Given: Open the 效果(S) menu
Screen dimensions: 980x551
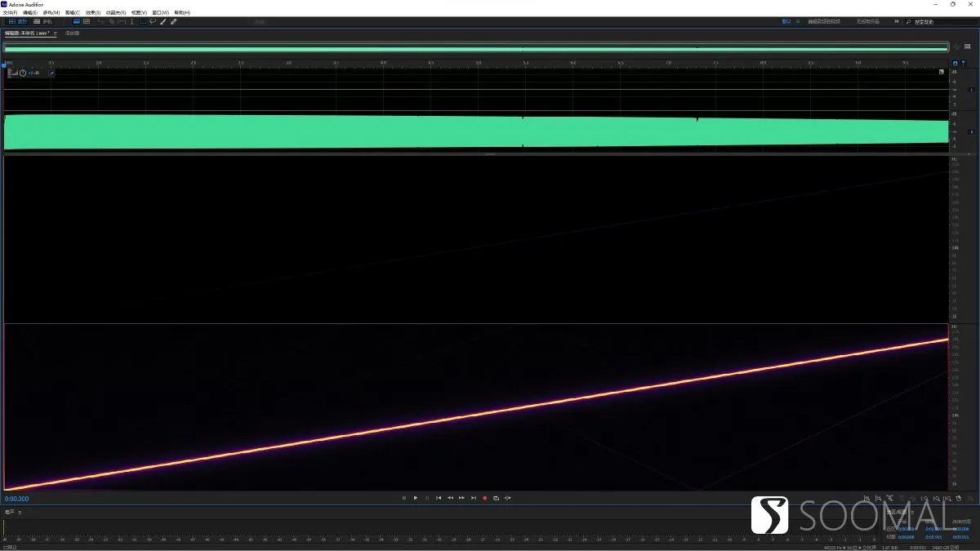Looking at the screenshot, I should click(x=92, y=13).
